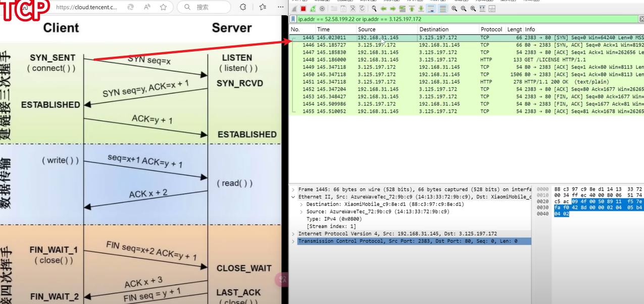
Task: Toggle auto-scroll during live capture
Action: tap(431, 9)
